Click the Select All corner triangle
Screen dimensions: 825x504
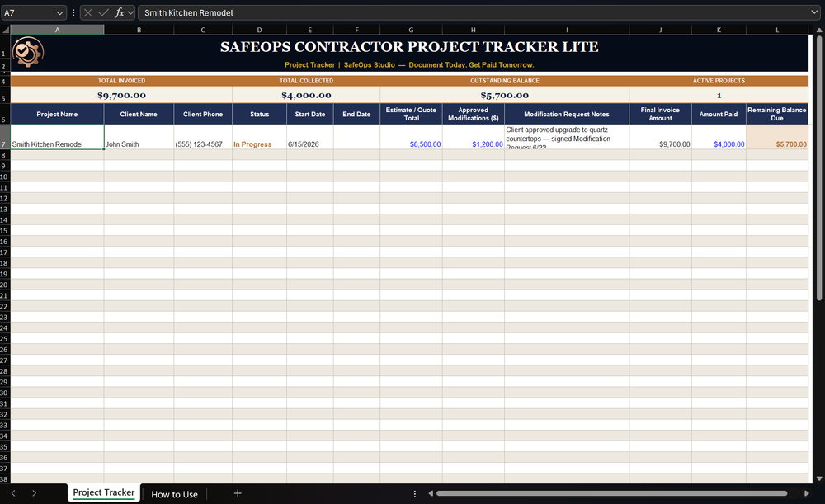pyautogui.click(x=5, y=30)
